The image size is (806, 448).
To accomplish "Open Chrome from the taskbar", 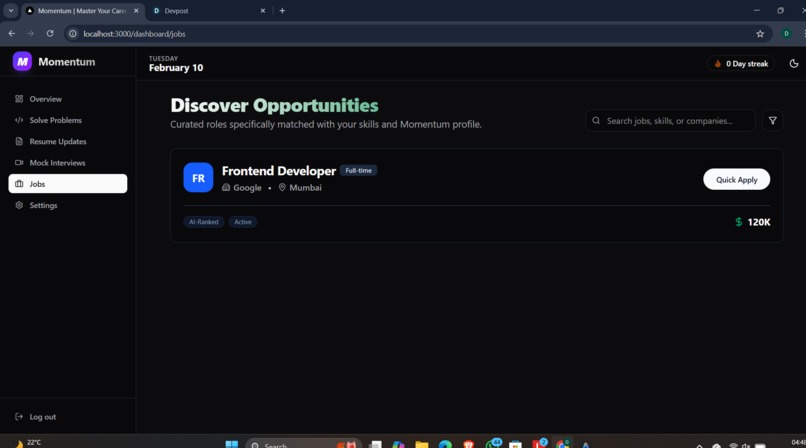I will 562,444.
